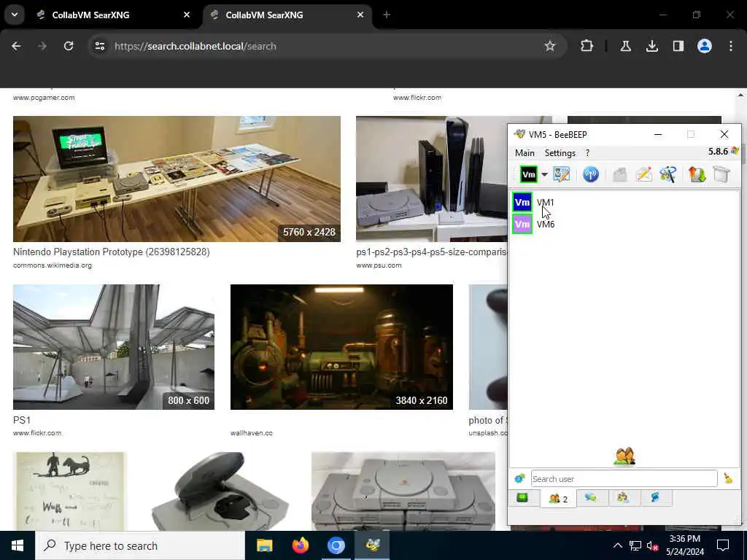Select user VM1 in the BeeBEEP list

[x=546, y=203]
